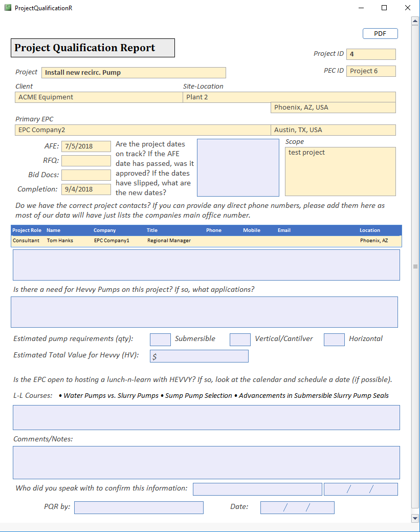Click the Hevvy Pumps applications answer box
420x532 pixels.
pos(204,312)
